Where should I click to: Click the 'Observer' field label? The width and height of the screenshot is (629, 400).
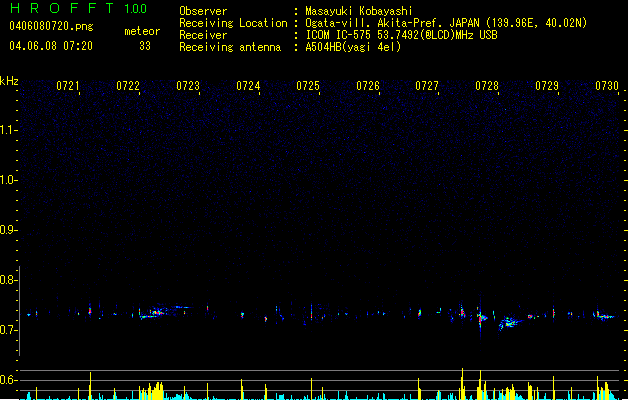[x=203, y=11]
